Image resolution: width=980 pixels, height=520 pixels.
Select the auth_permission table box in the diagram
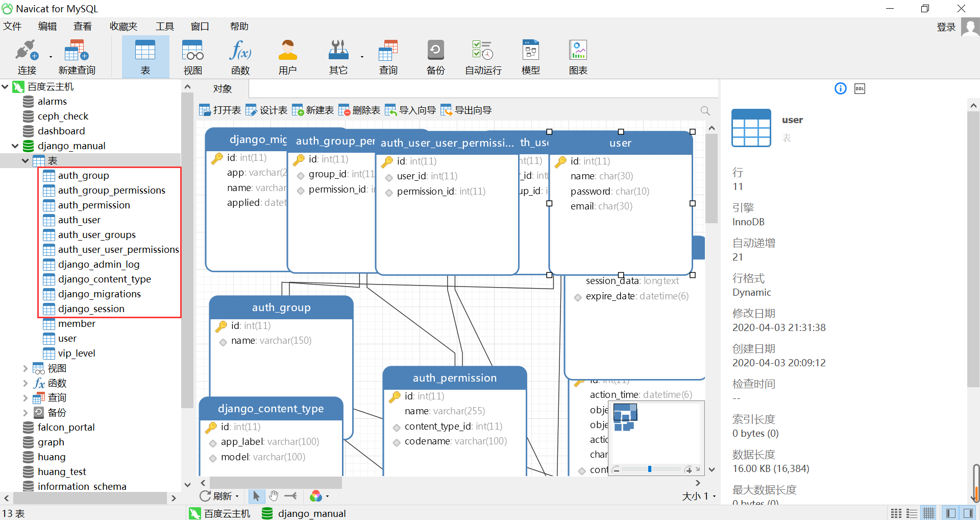click(x=455, y=378)
